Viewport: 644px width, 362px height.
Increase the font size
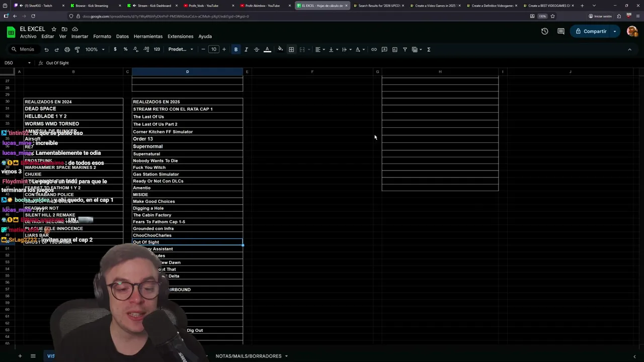224,49
